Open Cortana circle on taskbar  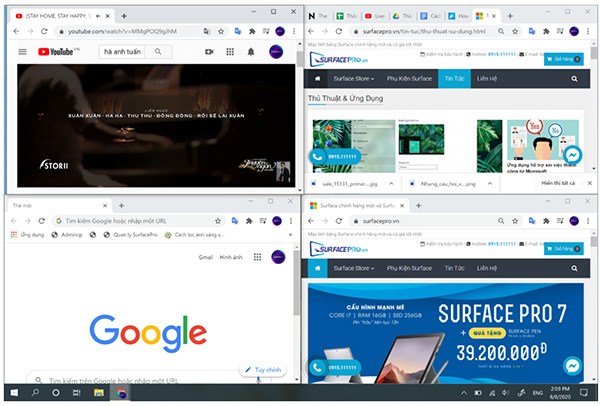56,393
